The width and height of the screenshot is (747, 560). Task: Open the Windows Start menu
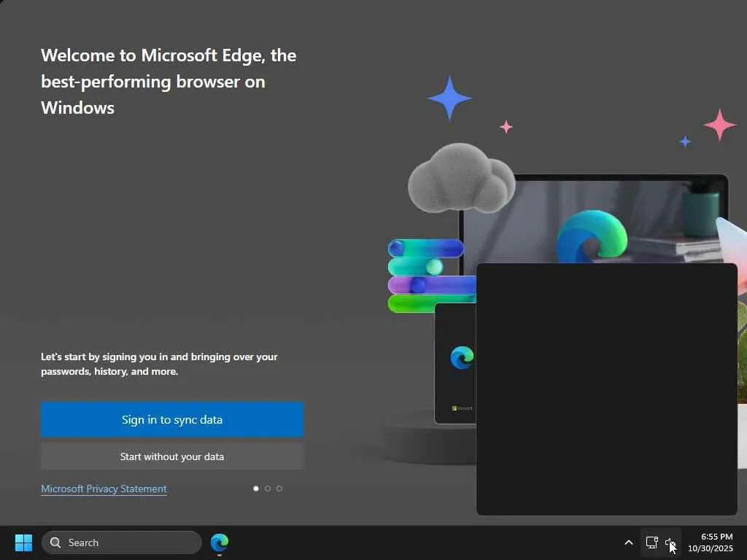(x=23, y=542)
